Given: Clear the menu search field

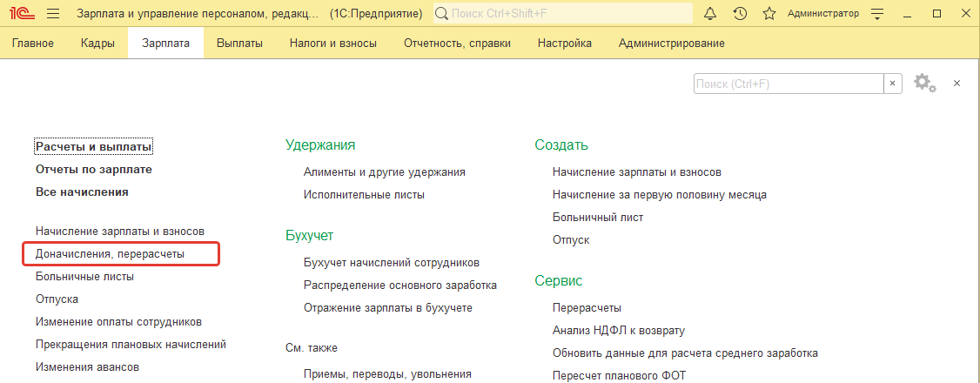Looking at the screenshot, I should click(893, 84).
